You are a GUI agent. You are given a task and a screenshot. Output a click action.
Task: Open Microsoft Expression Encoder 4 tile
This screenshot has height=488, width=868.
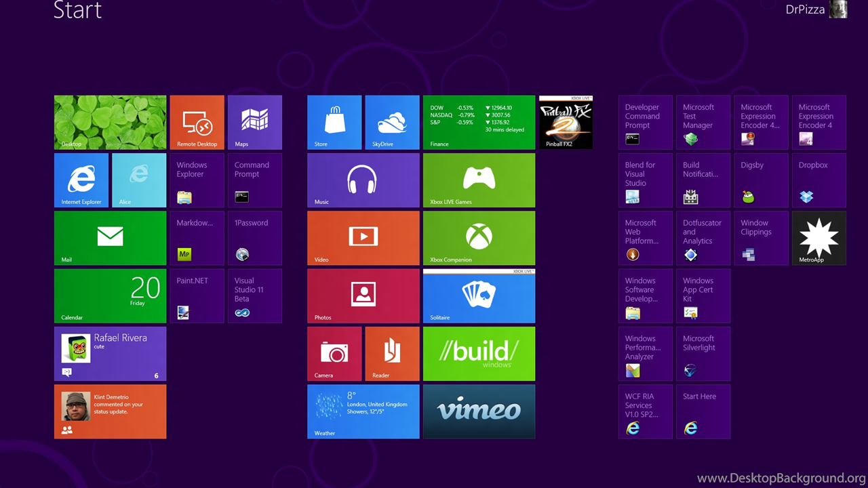819,122
